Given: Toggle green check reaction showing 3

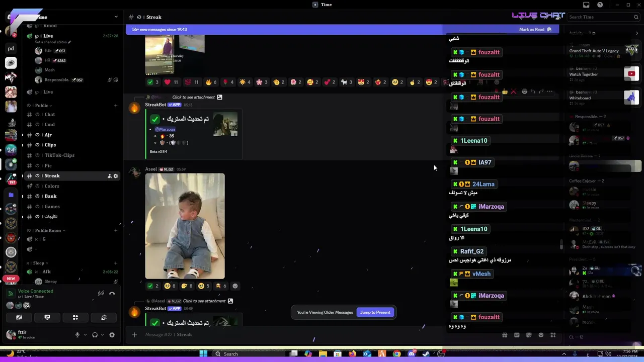Looking at the screenshot, I should pyautogui.click(x=153, y=82).
